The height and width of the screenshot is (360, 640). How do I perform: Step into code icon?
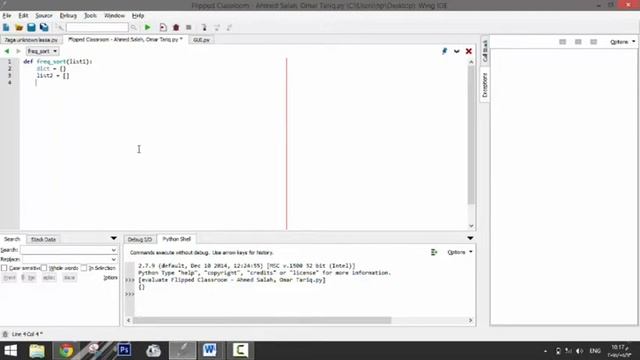pos(204,27)
